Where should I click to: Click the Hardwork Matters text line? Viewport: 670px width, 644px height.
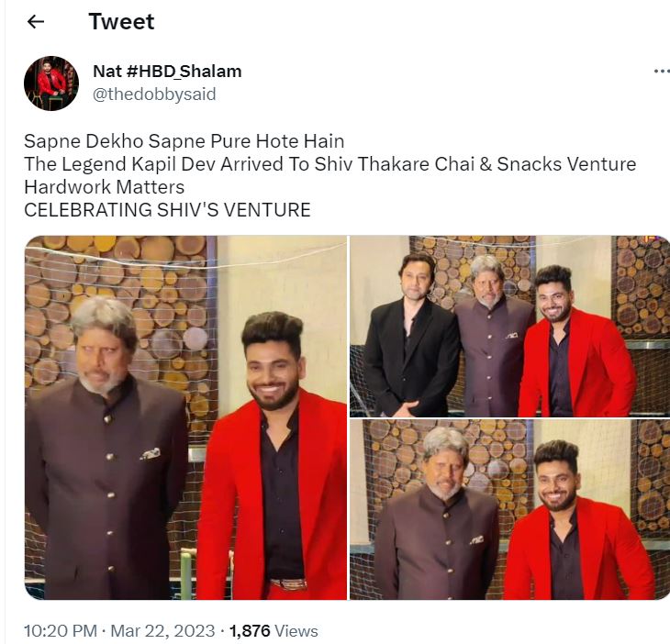click(105, 187)
